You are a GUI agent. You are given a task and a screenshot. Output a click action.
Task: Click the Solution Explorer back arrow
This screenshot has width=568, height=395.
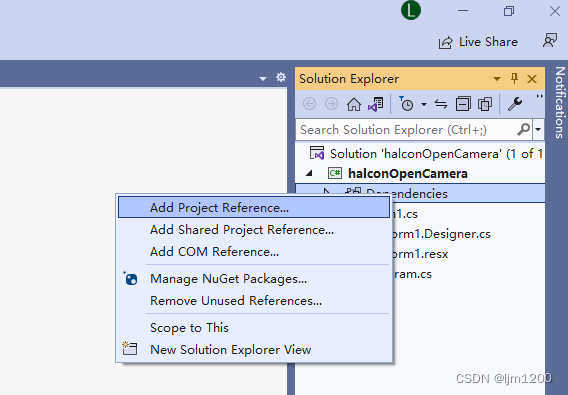pyautogui.click(x=309, y=104)
